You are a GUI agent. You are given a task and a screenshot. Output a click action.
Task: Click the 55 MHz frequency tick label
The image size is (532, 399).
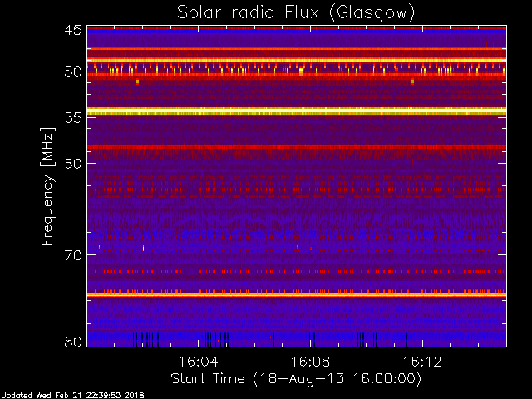point(73,118)
